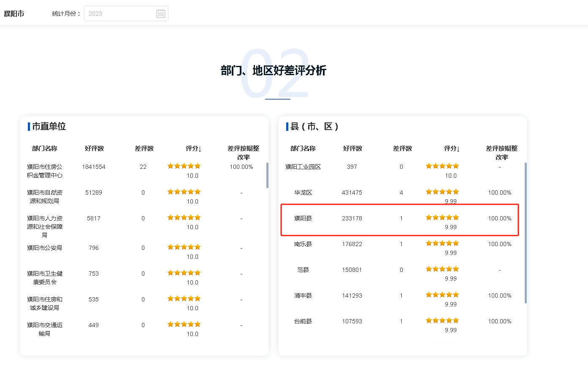Click the 县(市、区) panel heading
The width and height of the screenshot is (588, 374).
click(314, 126)
